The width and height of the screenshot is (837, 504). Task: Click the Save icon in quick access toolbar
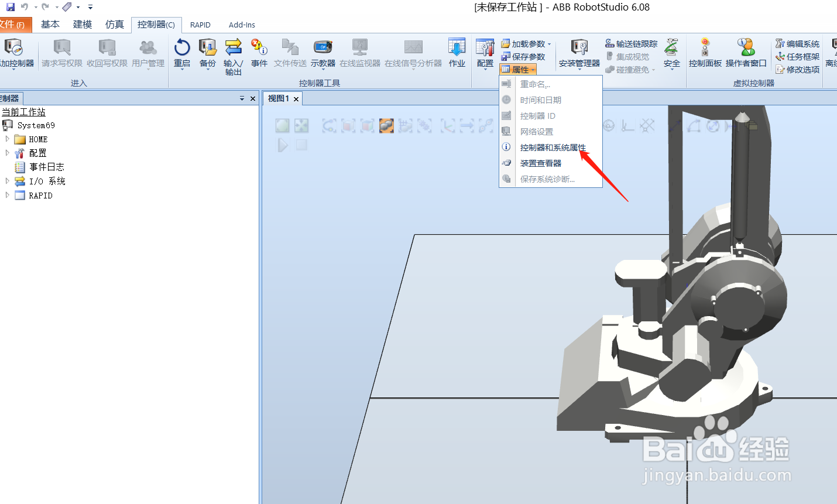point(10,7)
